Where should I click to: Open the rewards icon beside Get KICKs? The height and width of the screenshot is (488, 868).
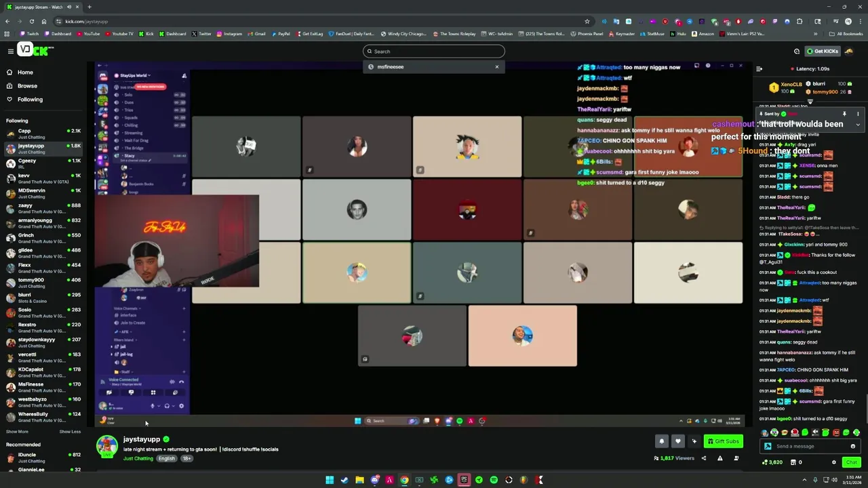pyautogui.click(x=797, y=51)
